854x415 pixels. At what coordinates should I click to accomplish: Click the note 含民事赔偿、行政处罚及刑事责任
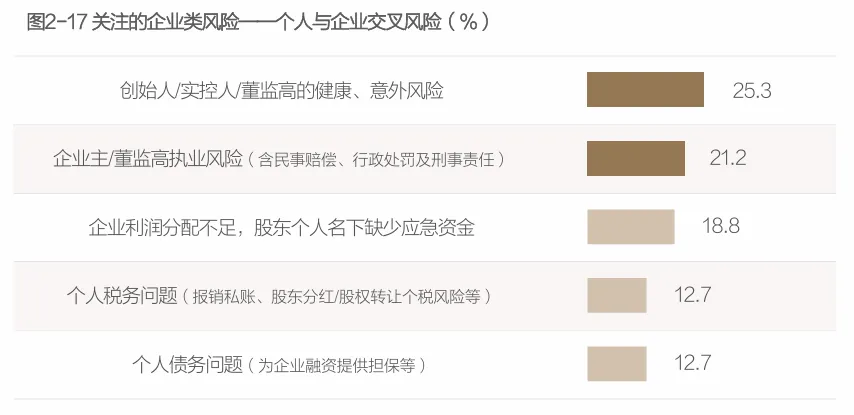pyautogui.click(x=376, y=160)
